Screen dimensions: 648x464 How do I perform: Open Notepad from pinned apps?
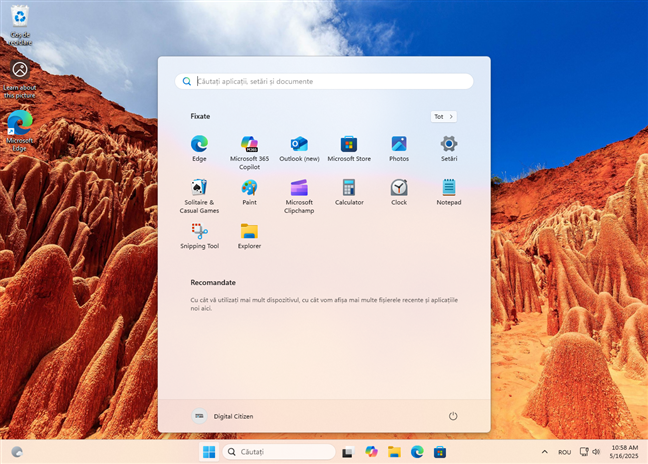point(449,192)
